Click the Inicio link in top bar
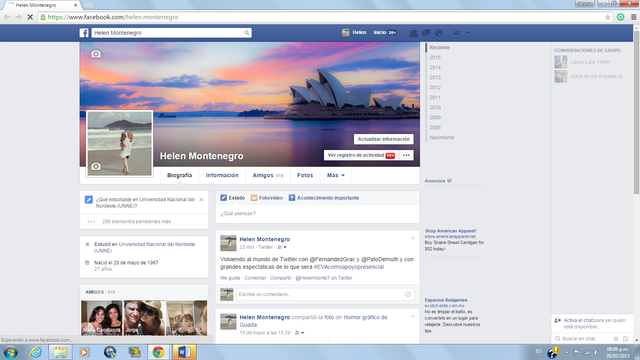 [x=385, y=33]
